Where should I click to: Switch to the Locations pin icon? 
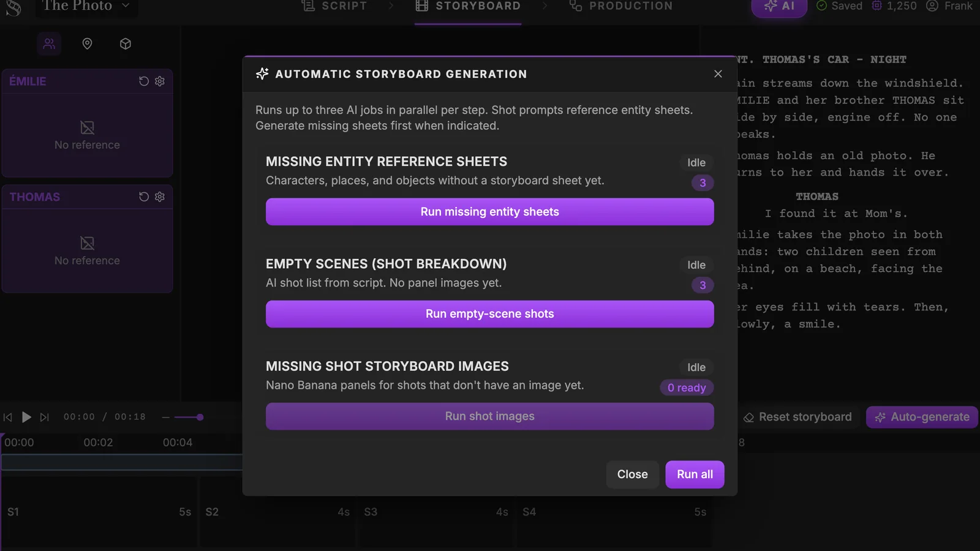coord(87,43)
